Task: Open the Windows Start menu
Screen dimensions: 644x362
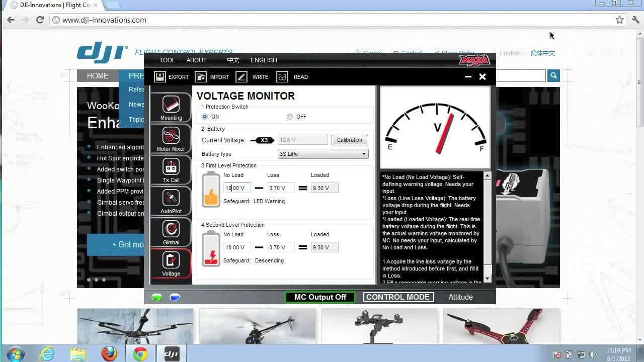Action: (x=15, y=354)
